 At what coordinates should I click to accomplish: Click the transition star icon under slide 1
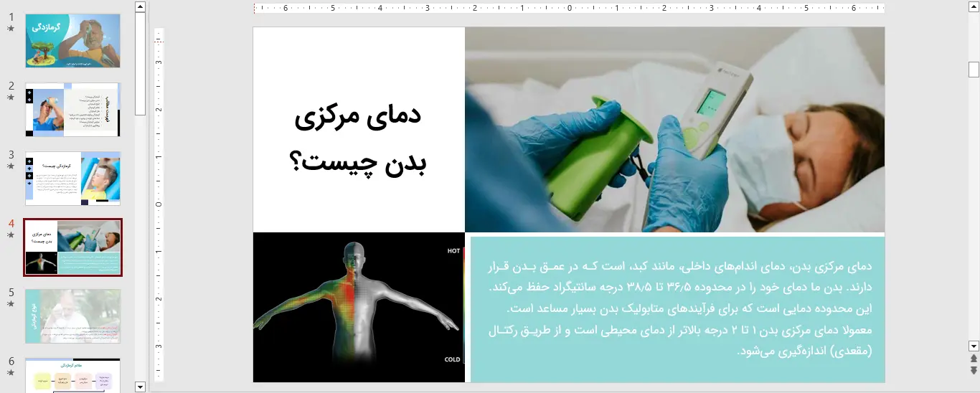[x=11, y=29]
